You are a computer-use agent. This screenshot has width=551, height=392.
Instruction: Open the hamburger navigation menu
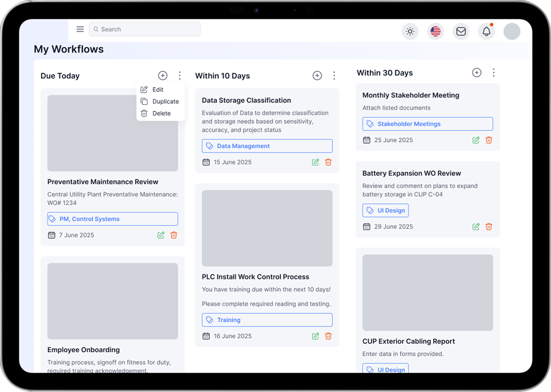[x=80, y=29]
